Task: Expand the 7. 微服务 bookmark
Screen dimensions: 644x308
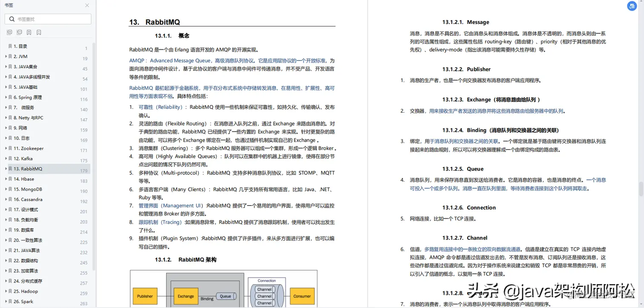Action: 6,108
